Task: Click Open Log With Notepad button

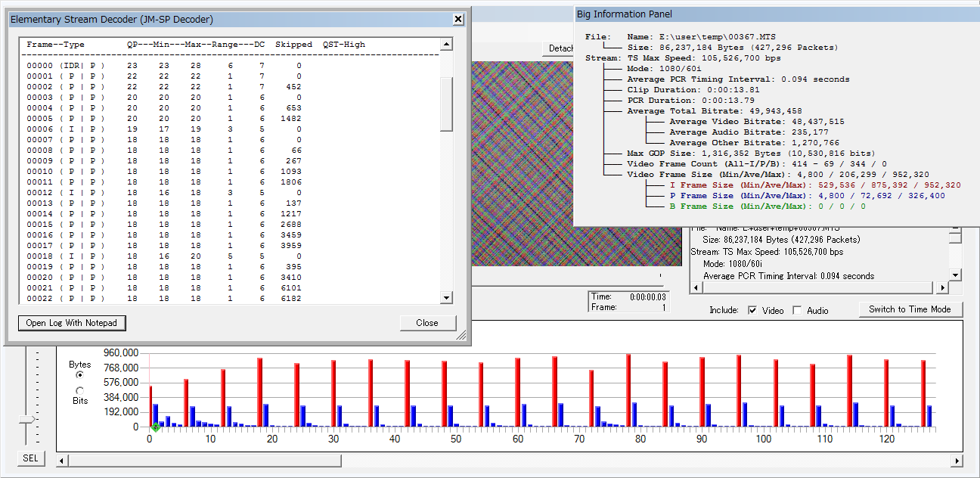Action: pos(72,323)
